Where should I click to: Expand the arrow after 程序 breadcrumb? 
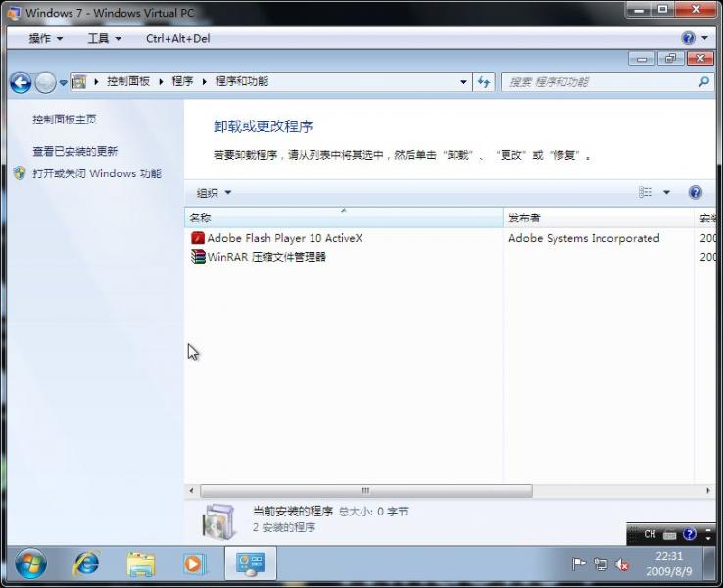tap(204, 82)
